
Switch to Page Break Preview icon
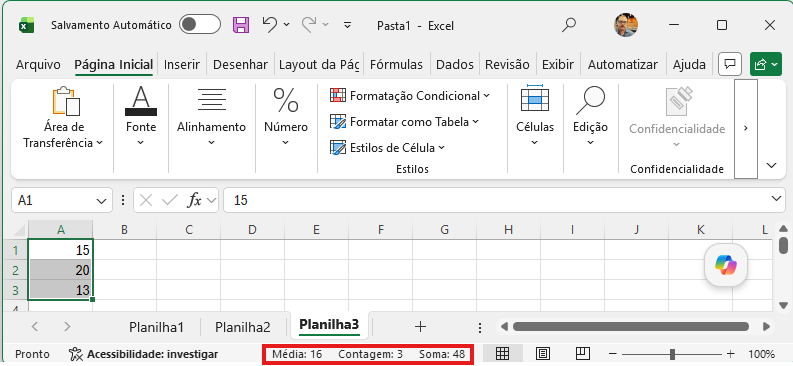coord(583,354)
